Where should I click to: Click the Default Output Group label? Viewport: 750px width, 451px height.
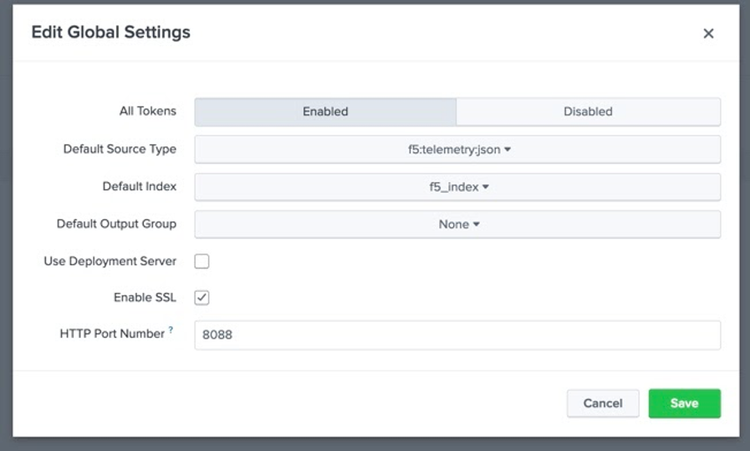pyautogui.click(x=116, y=224)
